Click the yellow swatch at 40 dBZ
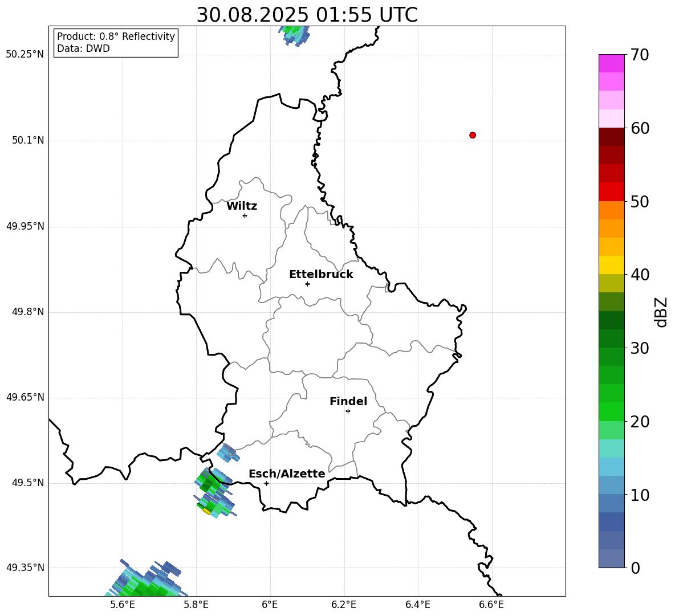This screenshot has width=675, height=616. click(x=611, y=265)
